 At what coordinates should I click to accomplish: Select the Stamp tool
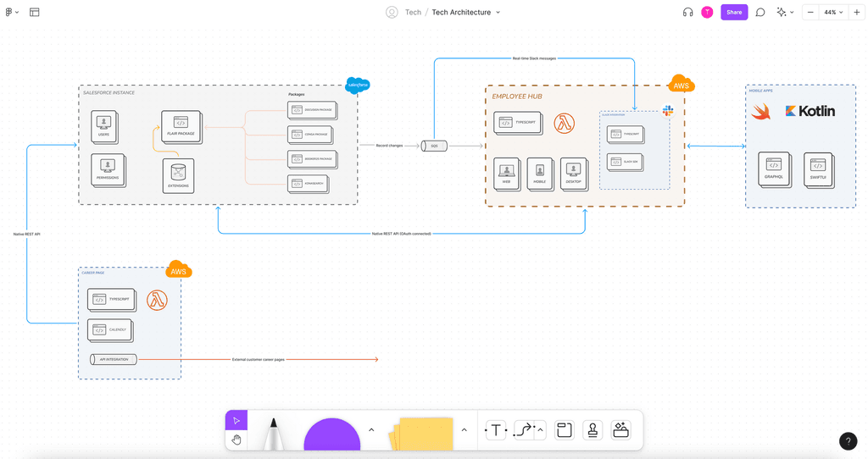pos(593,429)
